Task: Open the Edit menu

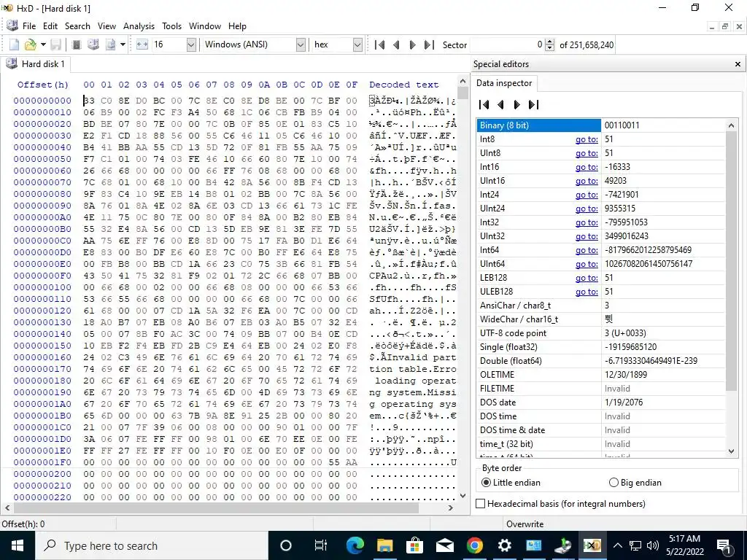Action: [x=50, y=26]
